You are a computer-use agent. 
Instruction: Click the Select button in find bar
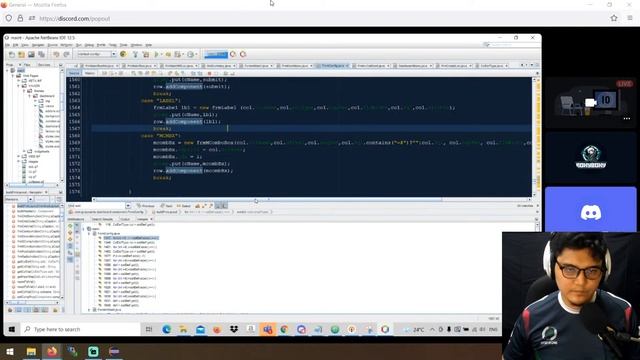tap(184, 206)
